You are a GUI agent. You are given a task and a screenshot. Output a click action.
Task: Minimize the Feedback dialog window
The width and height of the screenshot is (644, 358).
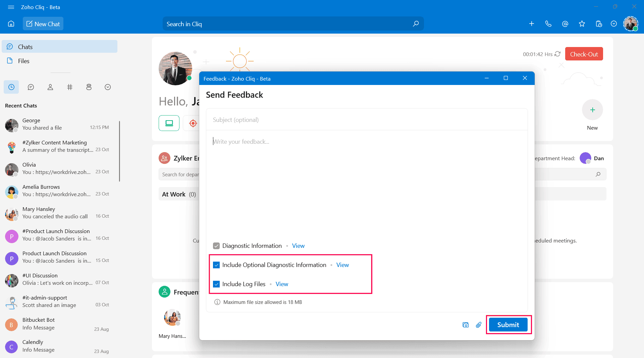coord(487,78)
